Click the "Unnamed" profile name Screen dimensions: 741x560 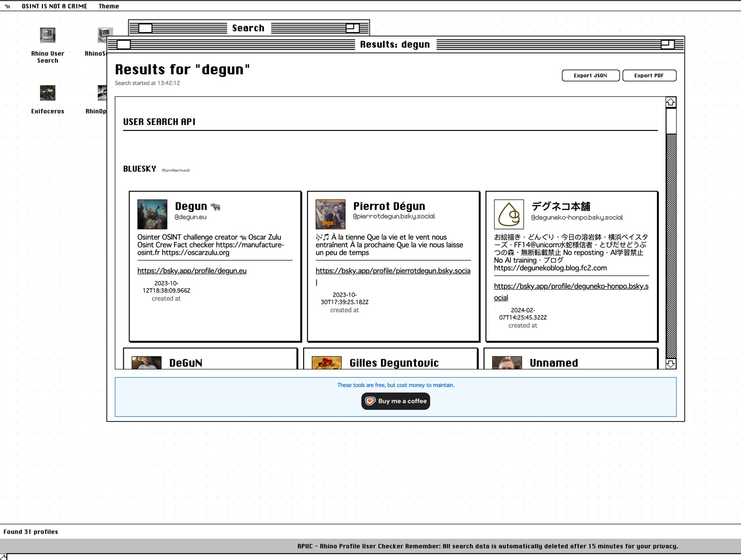[554, 363]
